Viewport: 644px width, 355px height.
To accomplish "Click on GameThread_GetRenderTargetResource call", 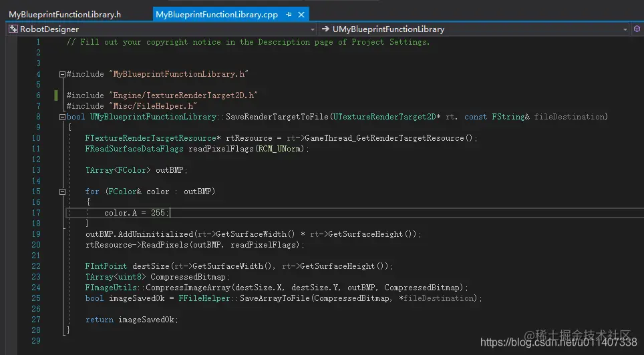I will click(x=384, y=138).
